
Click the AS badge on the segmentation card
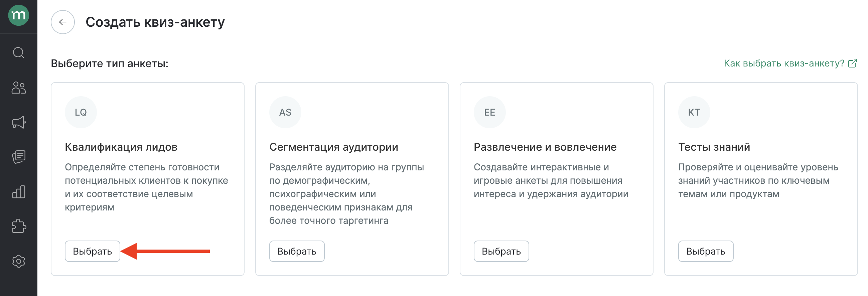pos(285,112)
